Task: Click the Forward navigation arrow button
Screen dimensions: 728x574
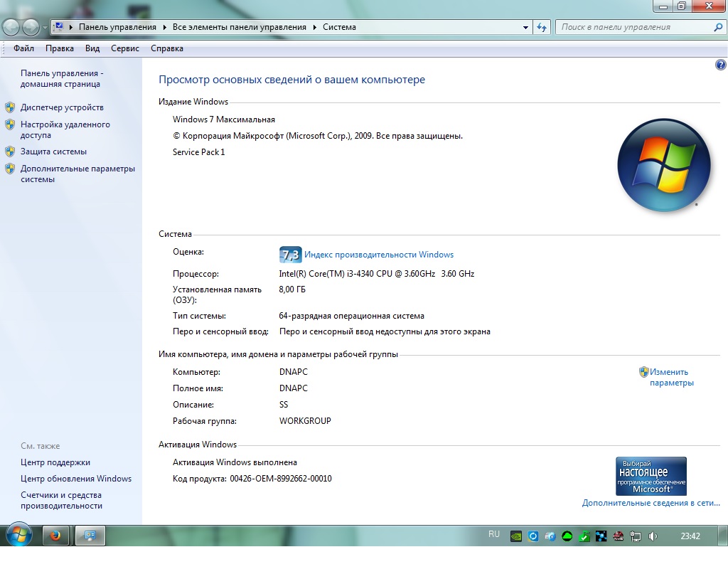Action: [31, 28]
